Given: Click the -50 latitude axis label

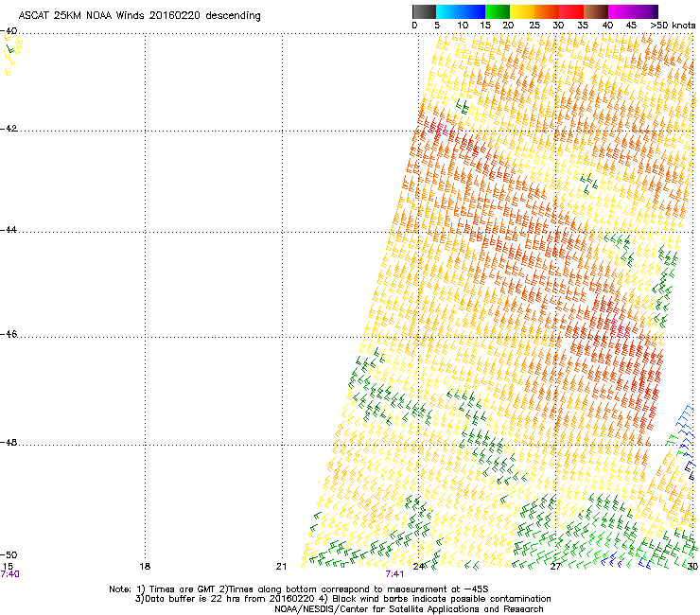Looking at the screenshot, I should [9, 554].
